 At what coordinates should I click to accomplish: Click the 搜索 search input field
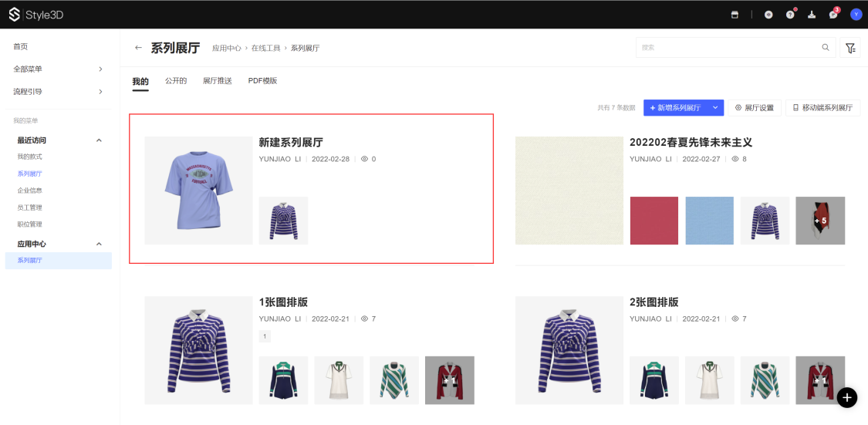pyautogui.click(x=728, y=48)
